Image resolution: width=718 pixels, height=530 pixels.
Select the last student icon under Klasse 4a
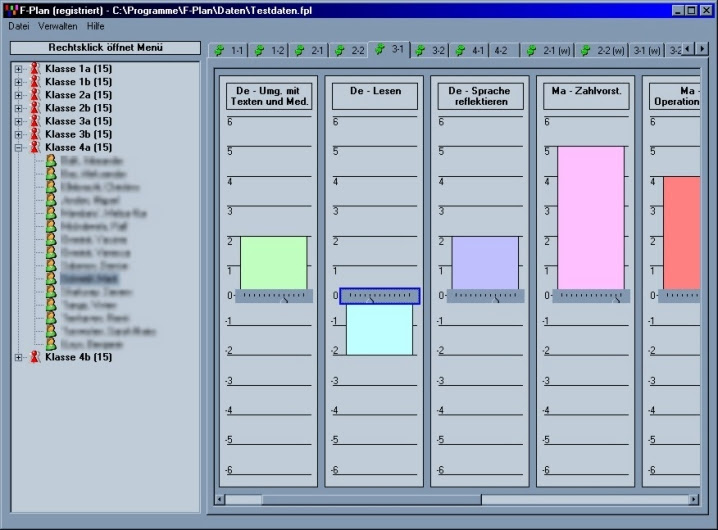coord(51,344)
